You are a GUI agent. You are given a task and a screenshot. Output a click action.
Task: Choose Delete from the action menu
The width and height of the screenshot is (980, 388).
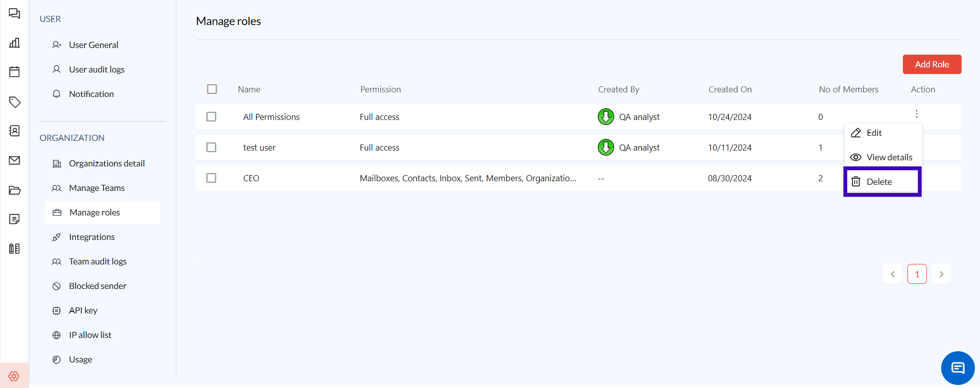click(879, 182)
